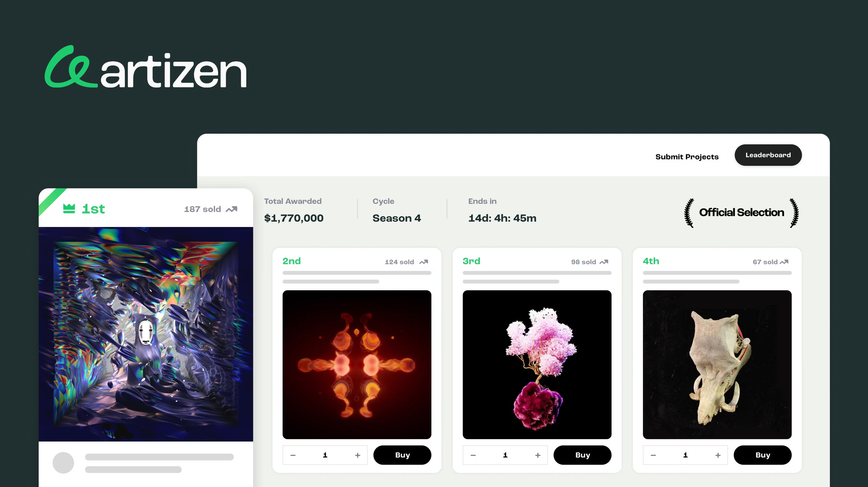The width and height of the screenshot is (868, 487).
Task: Click the trending arrow next to 98 sold
Action: [604, 262]
